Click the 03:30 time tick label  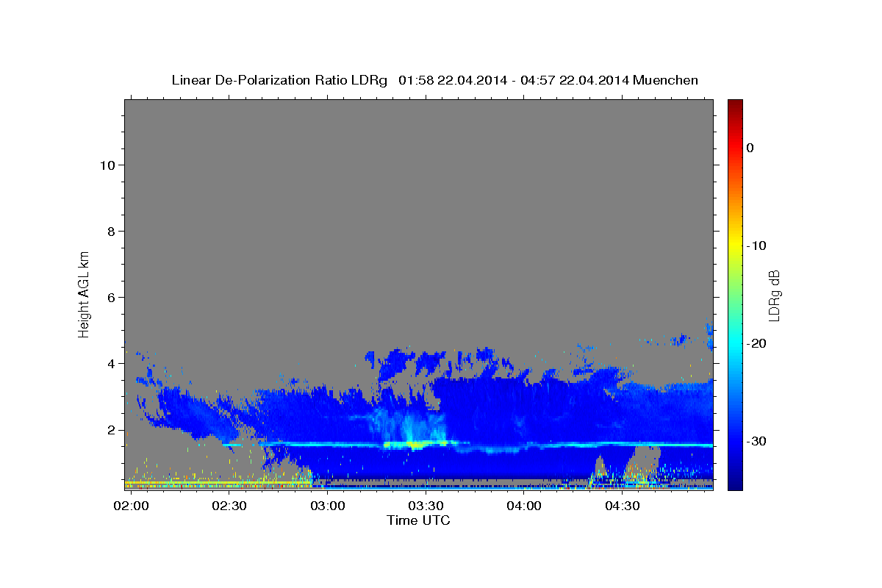point(426,506)
